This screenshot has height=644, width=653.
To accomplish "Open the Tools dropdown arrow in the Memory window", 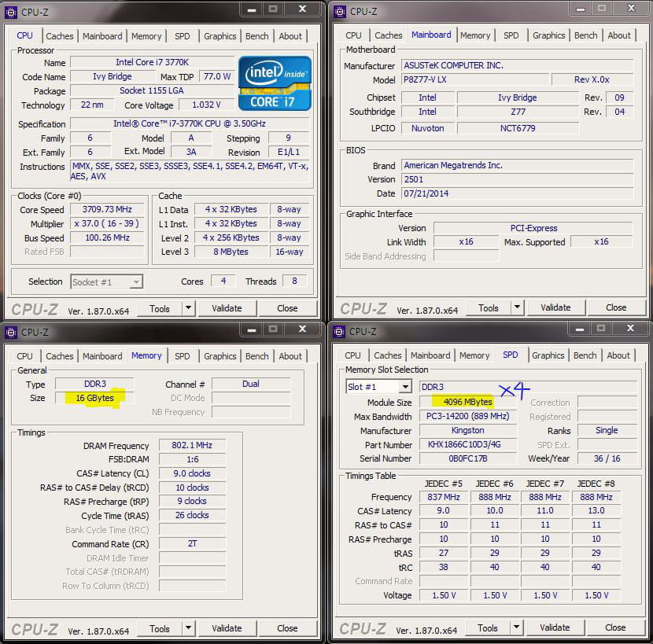I will pos(189,628).
